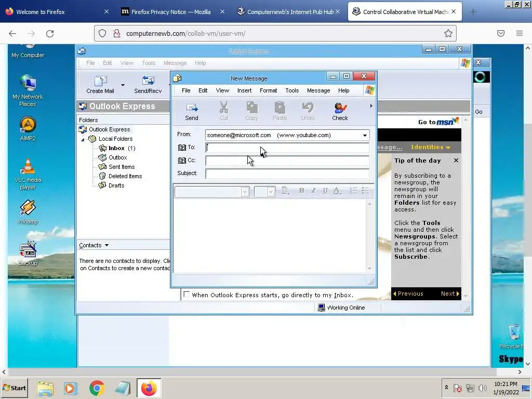Close the Tip of the day panel
532x399 pixels.
(456, 161)
